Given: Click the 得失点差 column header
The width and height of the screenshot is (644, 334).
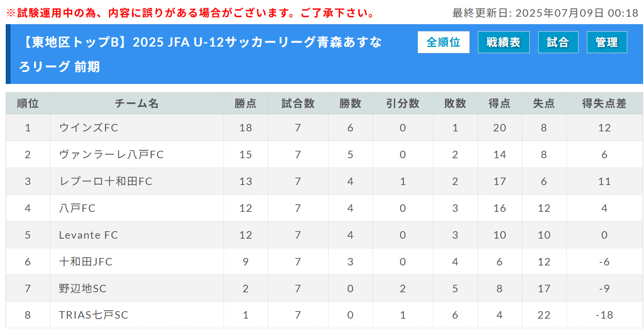Looking at the screenshot, I should 604,103.
